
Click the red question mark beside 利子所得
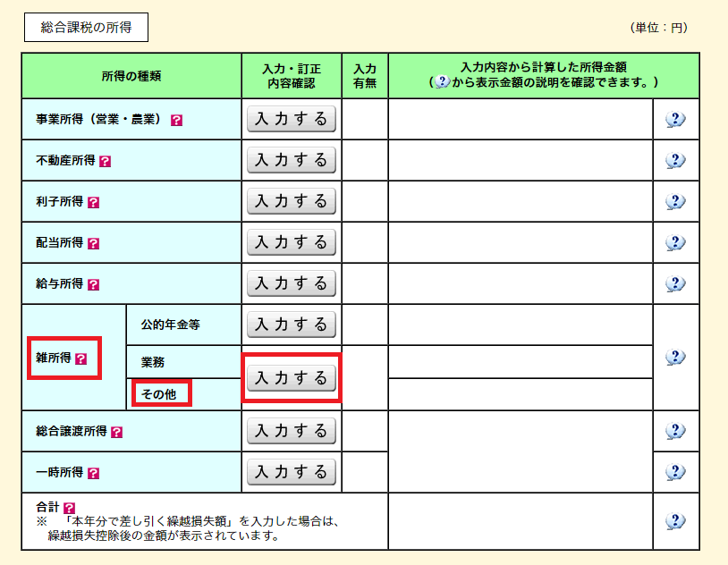94,203
